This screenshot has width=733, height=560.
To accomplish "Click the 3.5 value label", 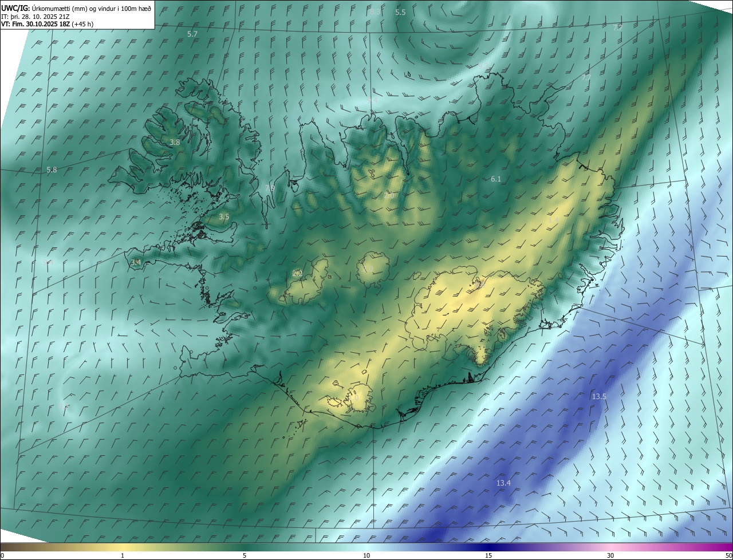I will click(224, 217).
